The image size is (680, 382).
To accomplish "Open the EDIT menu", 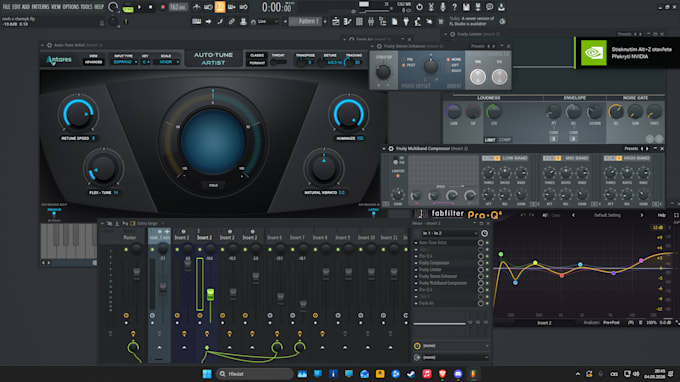I will point(16,7).
